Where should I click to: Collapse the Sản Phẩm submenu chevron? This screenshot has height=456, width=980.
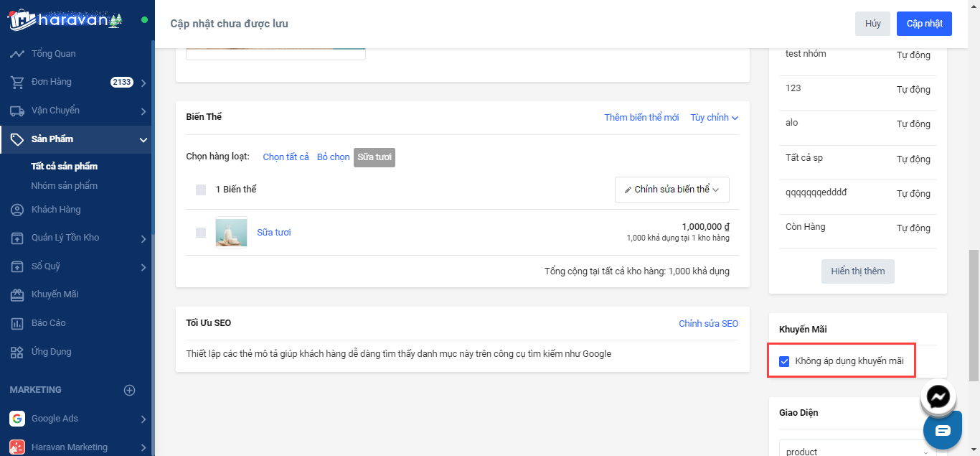coord(143,140)
